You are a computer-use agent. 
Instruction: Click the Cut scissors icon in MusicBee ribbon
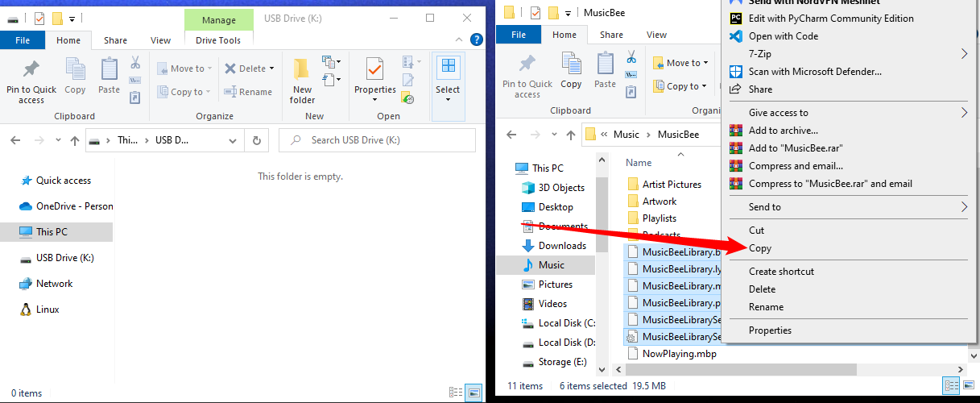[x=631, y=58]
